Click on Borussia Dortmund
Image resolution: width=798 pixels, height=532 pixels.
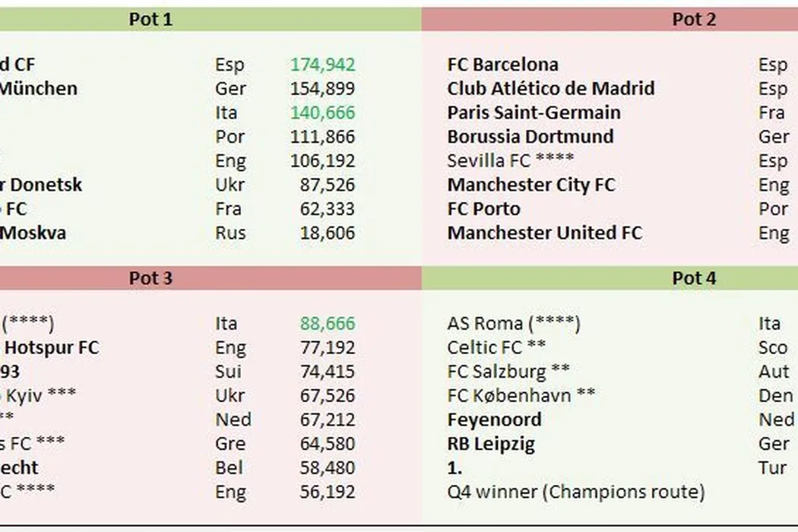530,137
